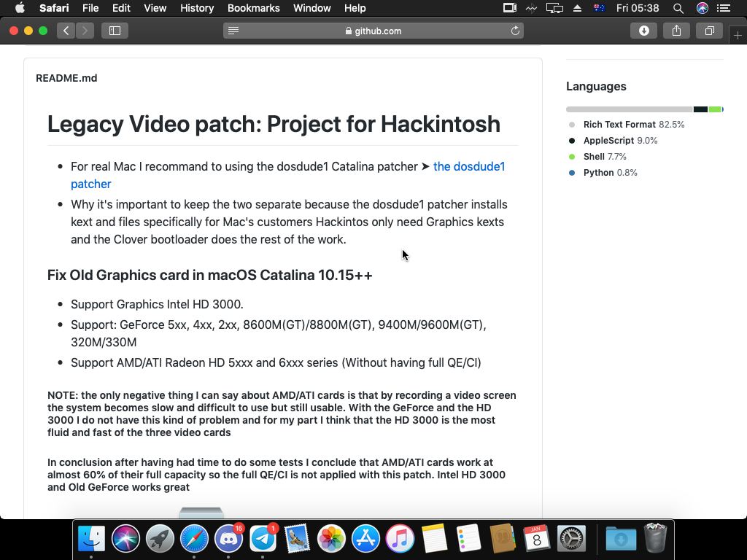Click the Siri icon in menu bar
This screenshot has height=560, width=747.
coord(702,8)
